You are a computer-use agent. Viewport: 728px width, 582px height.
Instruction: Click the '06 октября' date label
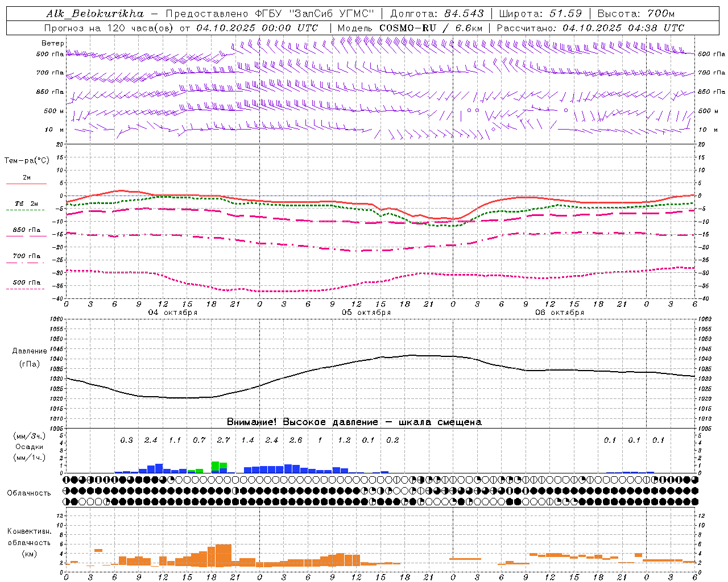[x=560, y=313]
